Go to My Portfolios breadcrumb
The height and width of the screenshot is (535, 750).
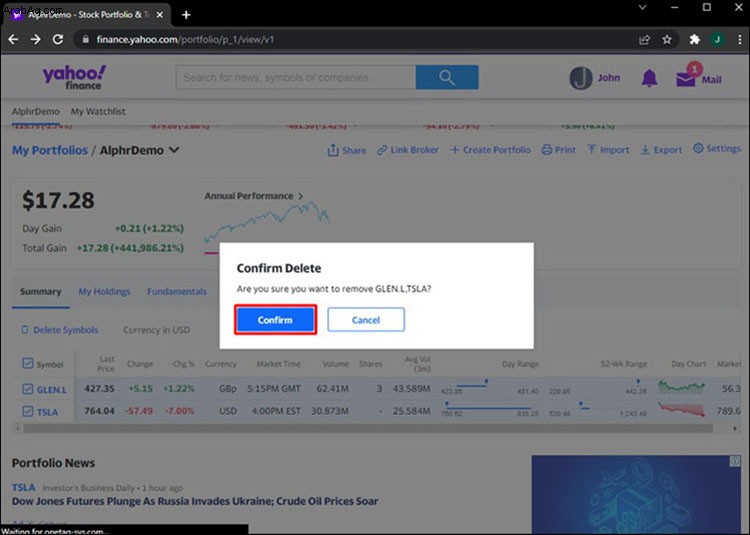click(x=50, y=150)
